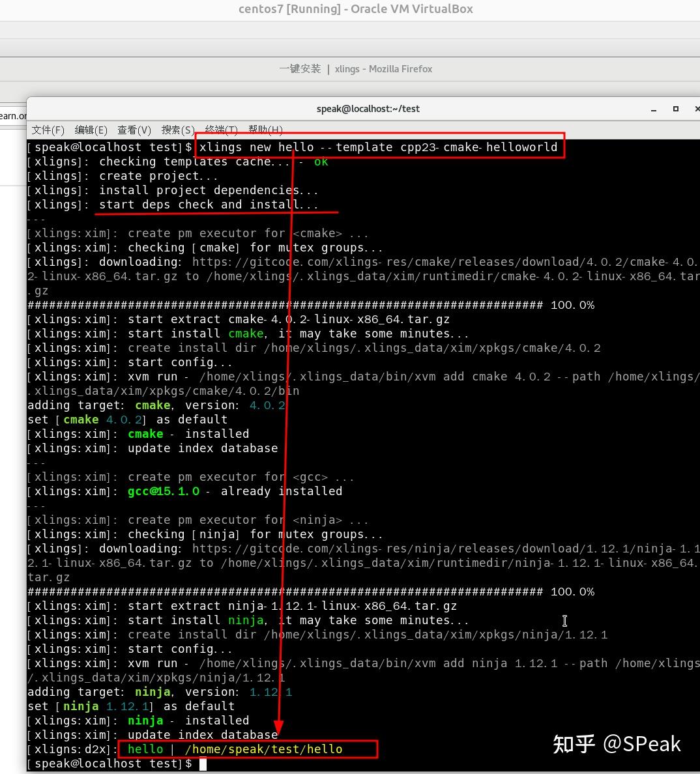The width and height of the screenshot is (700, 774).
Task: Open the 帮助(H) menu
Action: [265, 130]
